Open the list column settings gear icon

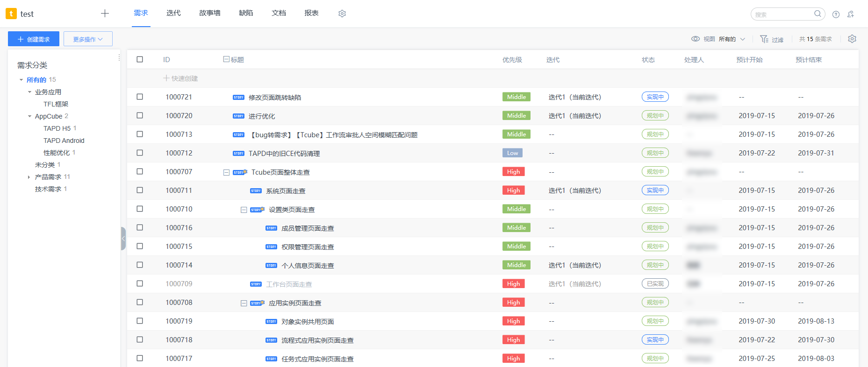[x=852, y=39]
